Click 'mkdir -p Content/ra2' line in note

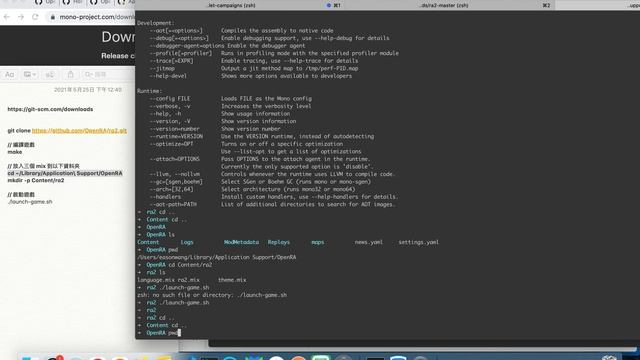click(36, 180)
